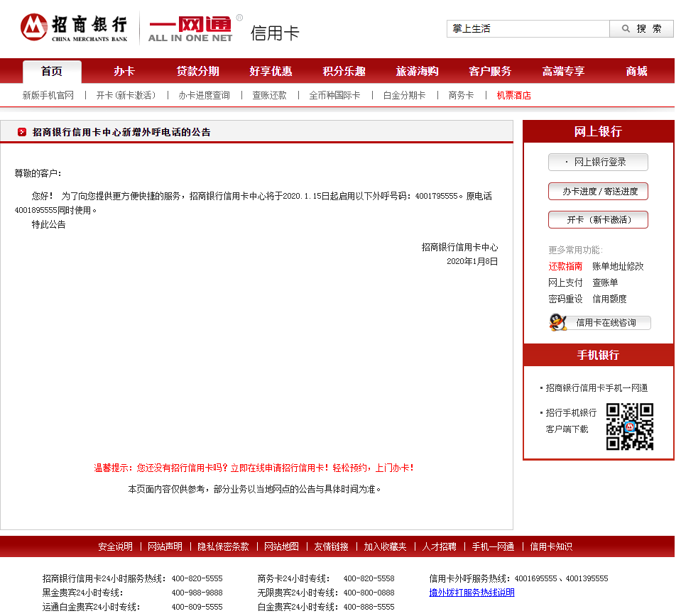Open 隐私保密条款 footer link
This screenshot has height=616, width=681.
click(223, 546)
